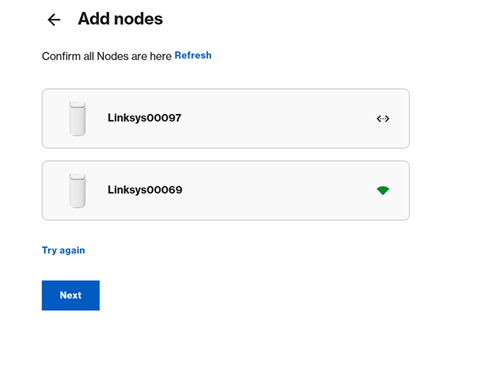The height and width of the screenshot is (365, 489).
Task: Proceed with the Next button
Action: coord(71,295)
